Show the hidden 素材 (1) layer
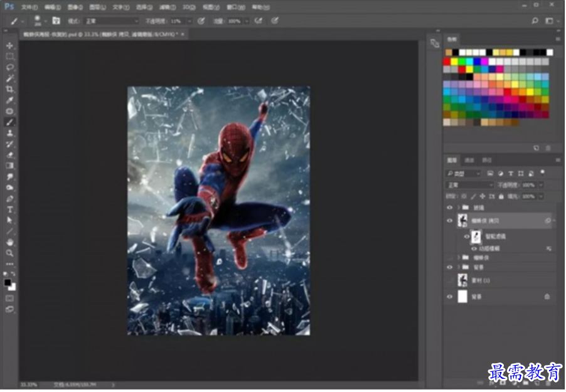This screenshot has width=566, height=392. point(449,280)
